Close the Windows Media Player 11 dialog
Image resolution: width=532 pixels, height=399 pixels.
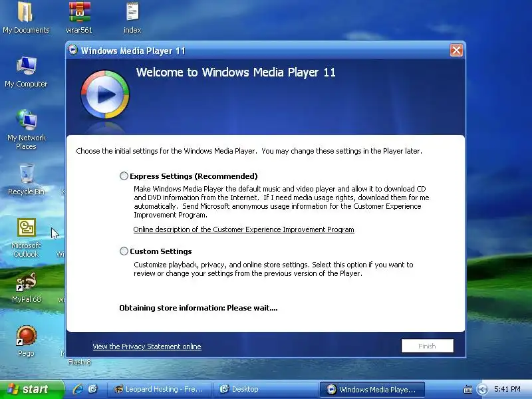click(456, 51)
